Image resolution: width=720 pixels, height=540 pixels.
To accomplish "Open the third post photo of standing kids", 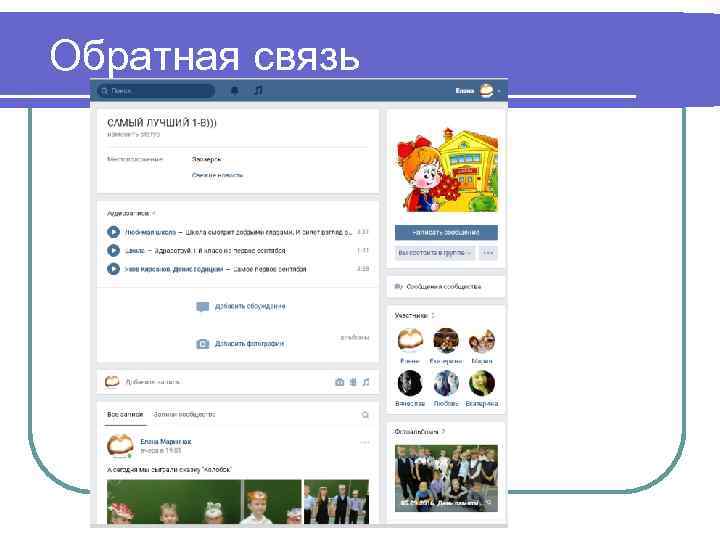I will (x=337, y=501).
